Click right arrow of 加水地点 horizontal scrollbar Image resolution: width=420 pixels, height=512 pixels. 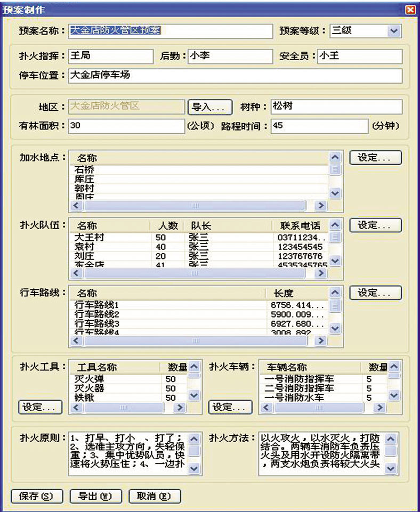point(321,206)
